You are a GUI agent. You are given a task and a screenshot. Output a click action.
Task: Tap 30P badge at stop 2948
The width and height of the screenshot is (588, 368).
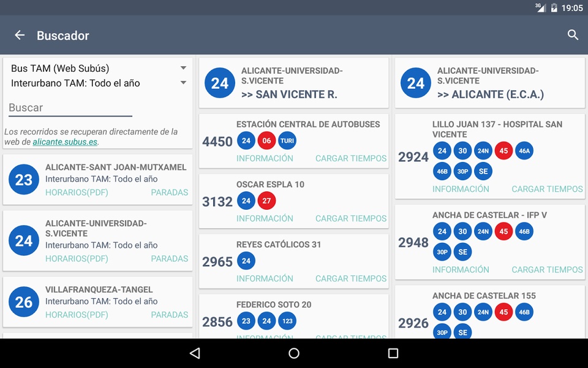tap(442, 252)
